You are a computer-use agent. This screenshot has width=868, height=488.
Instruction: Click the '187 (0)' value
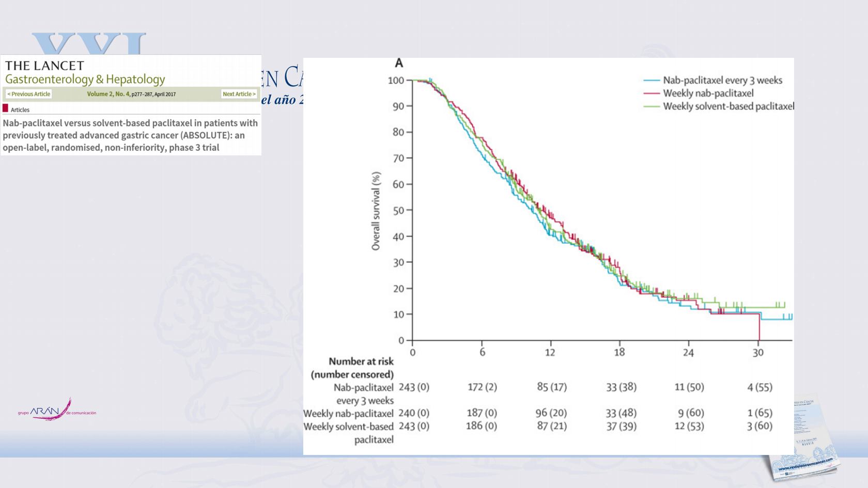[483, 413]
